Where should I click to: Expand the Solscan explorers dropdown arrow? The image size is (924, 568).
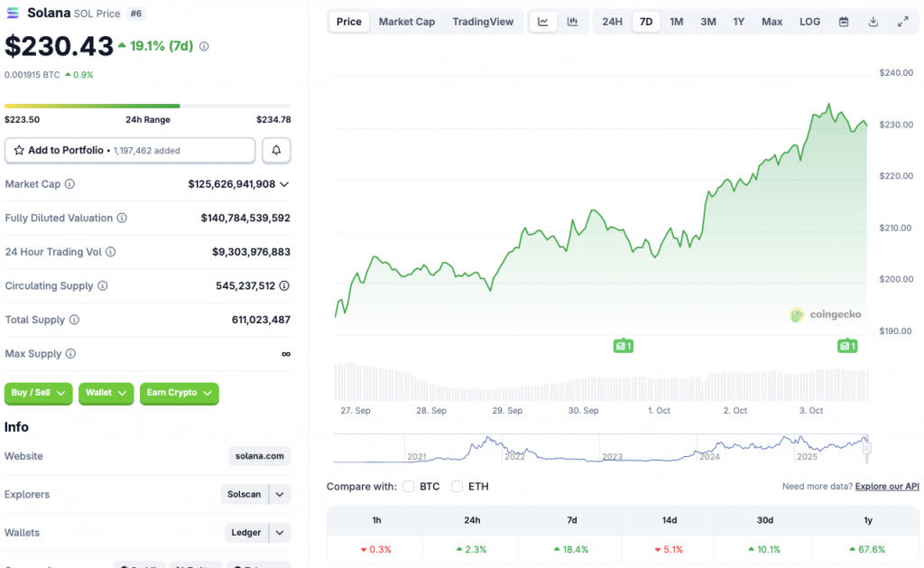tap(280, 495)
